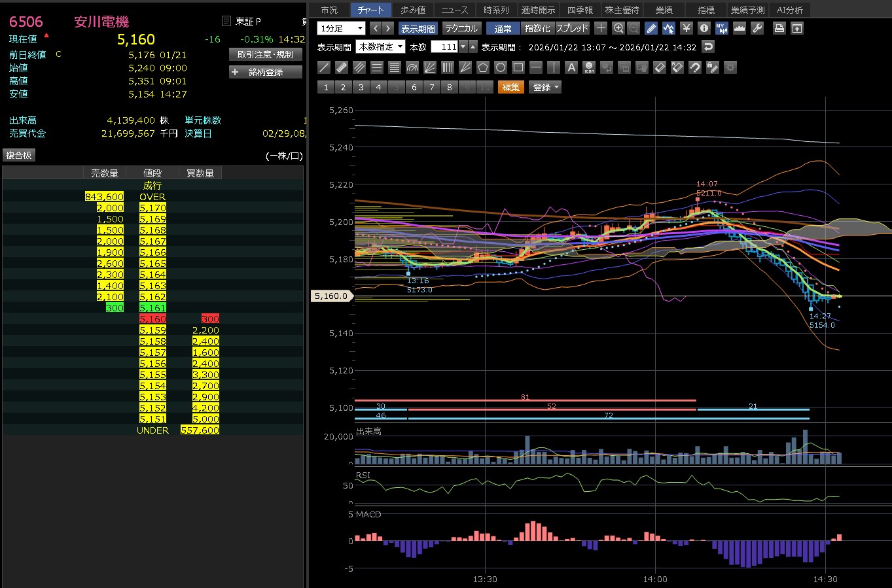Switch to スプレッド chart mode
This screenshot has width=892, height=588.
(572, 28)
